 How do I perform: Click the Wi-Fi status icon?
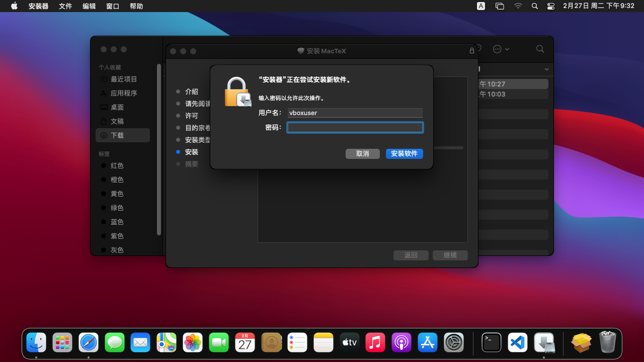coord(518,6)
